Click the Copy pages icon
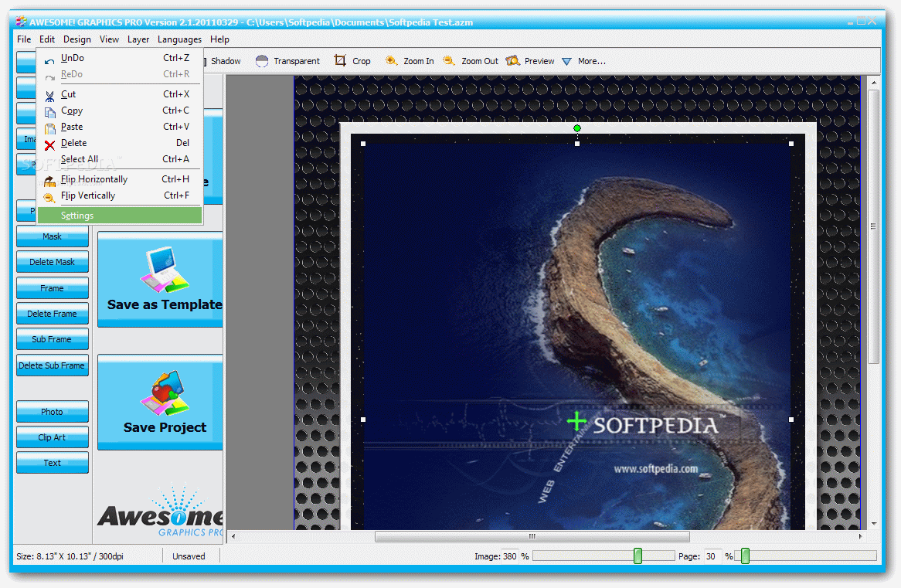901x588 pixels. (50, 113)
